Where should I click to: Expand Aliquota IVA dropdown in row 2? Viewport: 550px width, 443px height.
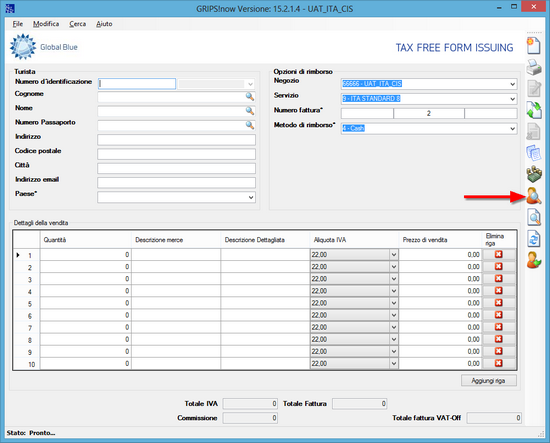394,267
